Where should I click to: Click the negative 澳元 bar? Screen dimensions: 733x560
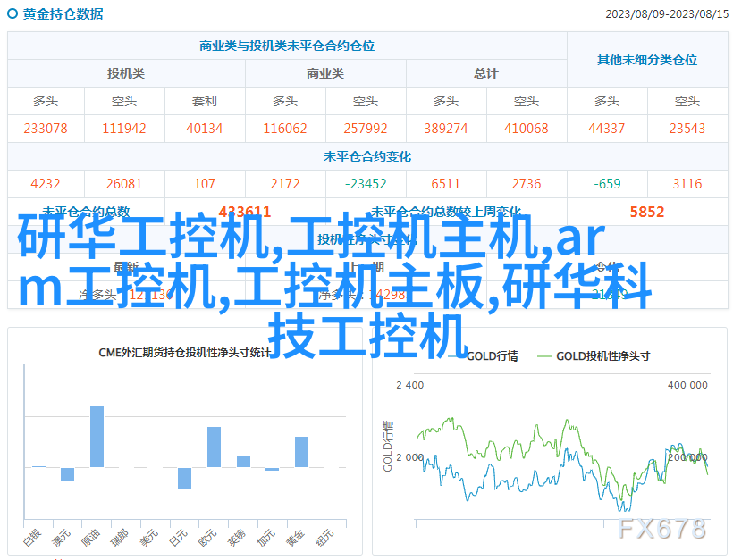click(67, 474)
